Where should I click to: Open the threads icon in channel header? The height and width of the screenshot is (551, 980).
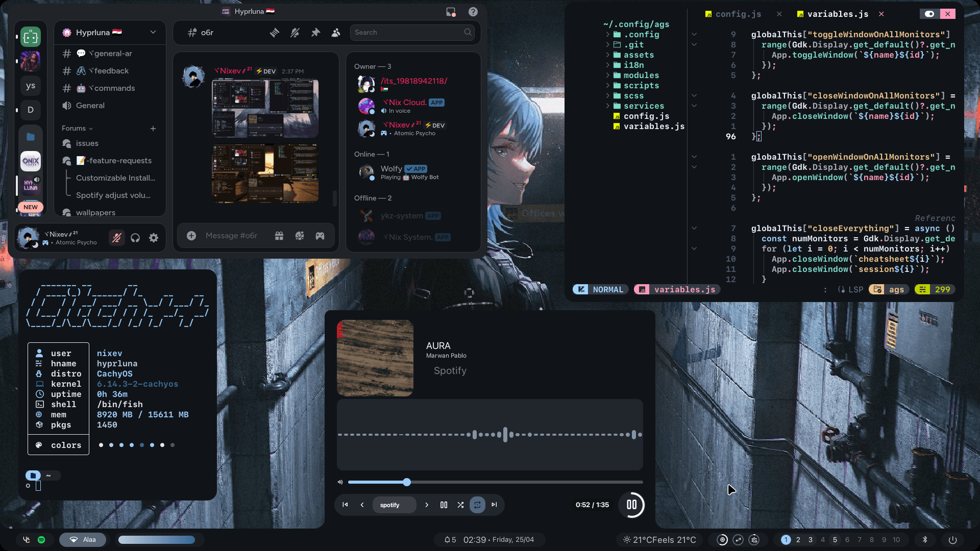tap(275, 33)
